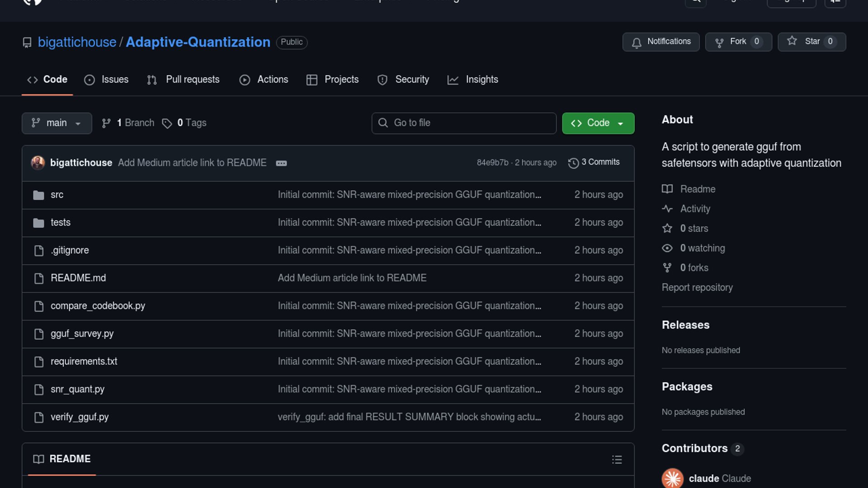
Task: Open the README outline list icon
Action: (x=617, y=460)
